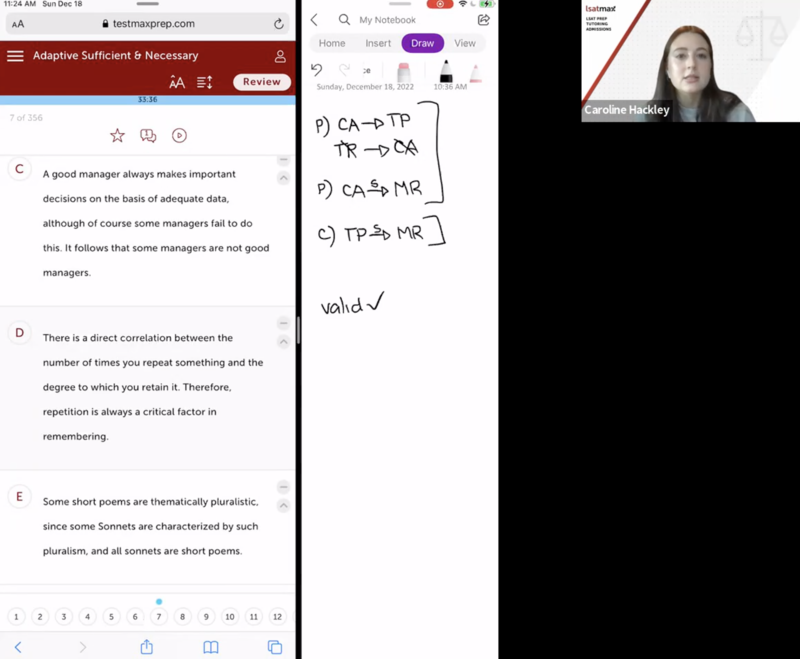This screenshot has width=800, height=659.
Task: Tap the share icon in the notebook header
Action: click(x=484, y=20)
